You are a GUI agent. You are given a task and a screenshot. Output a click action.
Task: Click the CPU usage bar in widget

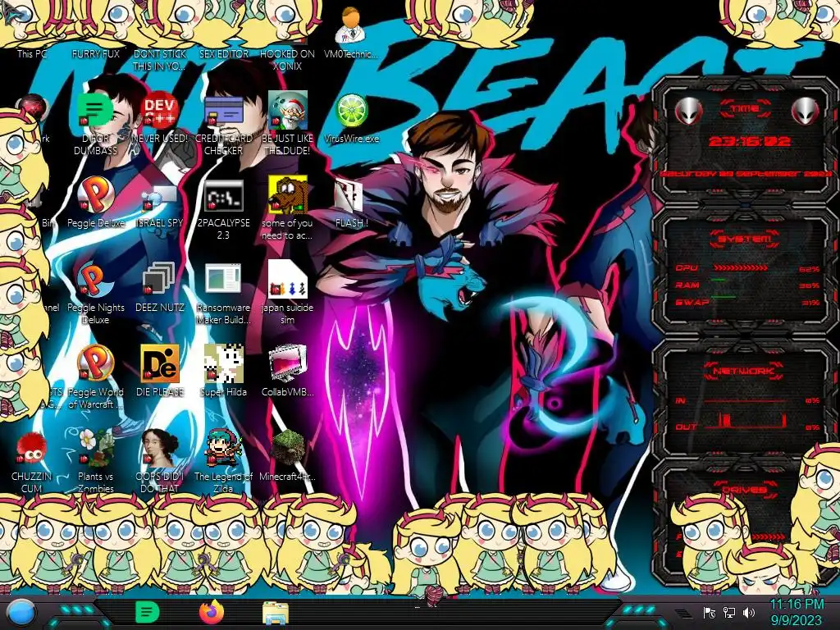click(x=741, y=267)
